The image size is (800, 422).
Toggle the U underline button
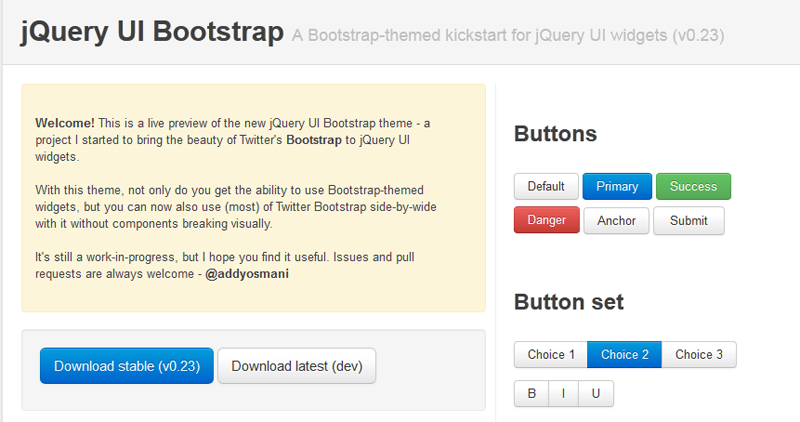tap(596, 393)
